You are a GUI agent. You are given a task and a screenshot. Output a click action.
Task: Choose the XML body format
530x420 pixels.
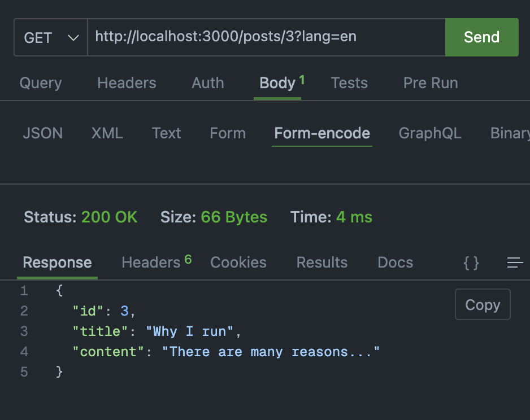coord(107,133)
